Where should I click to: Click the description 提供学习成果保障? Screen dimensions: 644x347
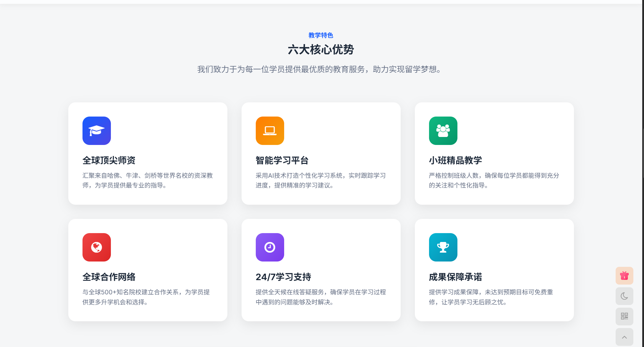coord(491,297)
